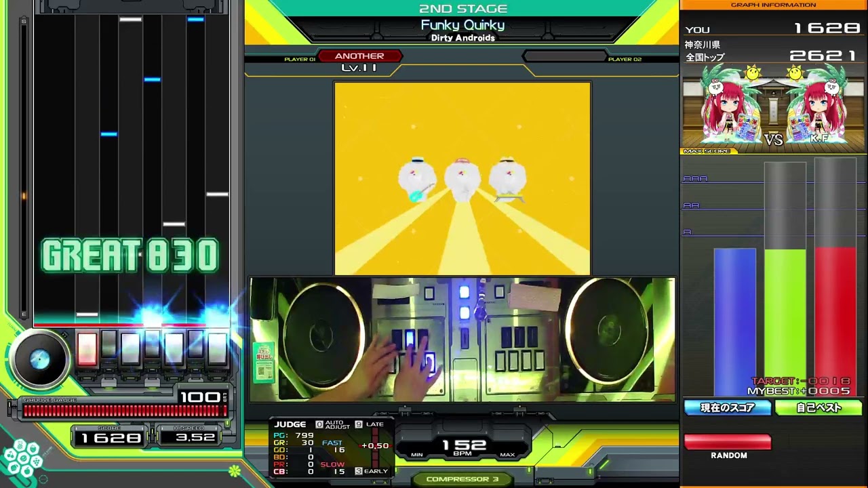Click the left sun icon above avatars
Viewport: 868px width, 488px height.
point(752,72)
